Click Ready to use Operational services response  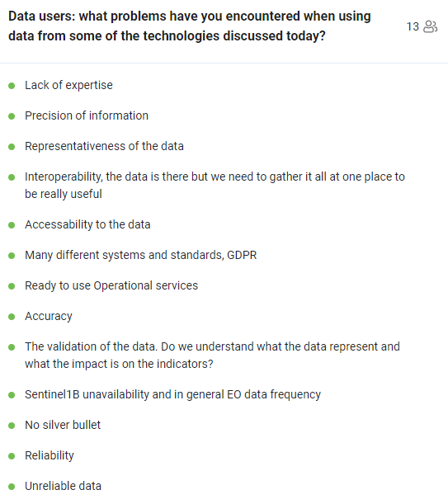click(111, 285)
